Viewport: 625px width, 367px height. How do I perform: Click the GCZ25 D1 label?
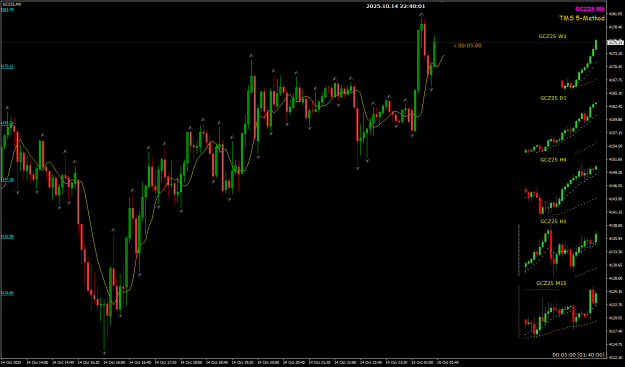point(553,98)
